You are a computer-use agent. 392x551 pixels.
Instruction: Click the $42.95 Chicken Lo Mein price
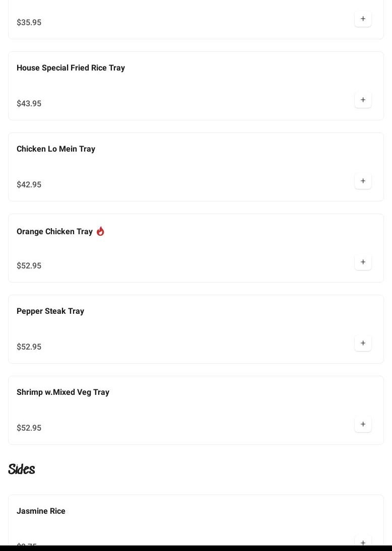click(29, 185)
